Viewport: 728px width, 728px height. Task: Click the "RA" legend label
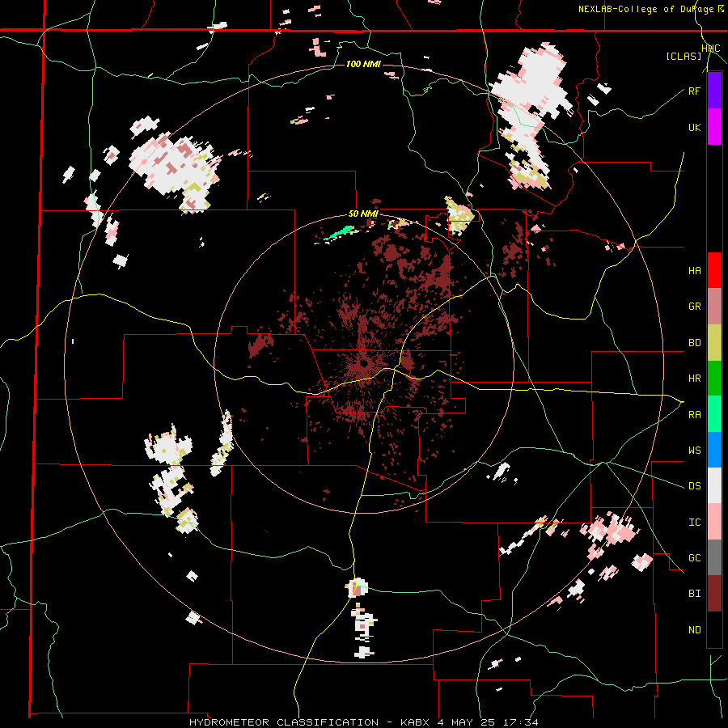pos(694,415)
